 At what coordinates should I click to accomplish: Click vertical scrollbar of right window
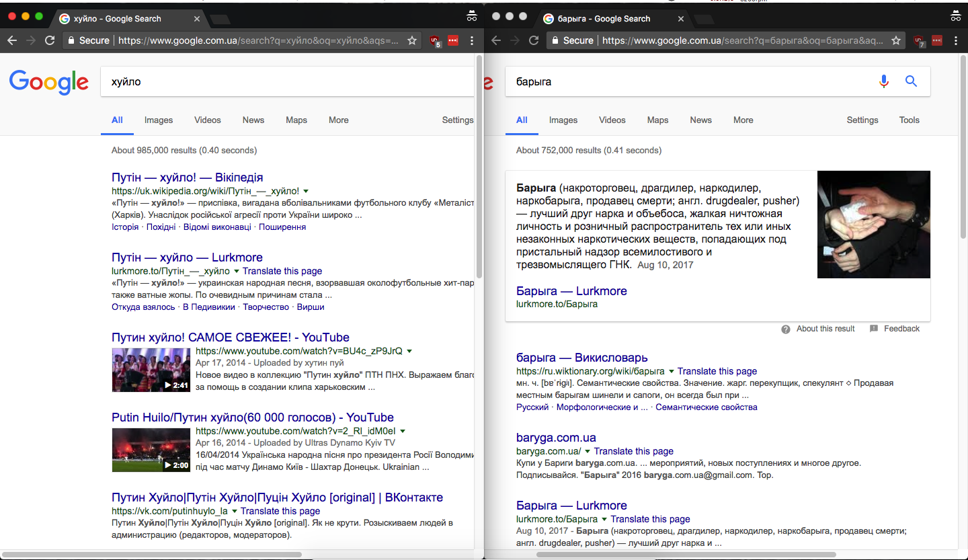coord(963,148)
